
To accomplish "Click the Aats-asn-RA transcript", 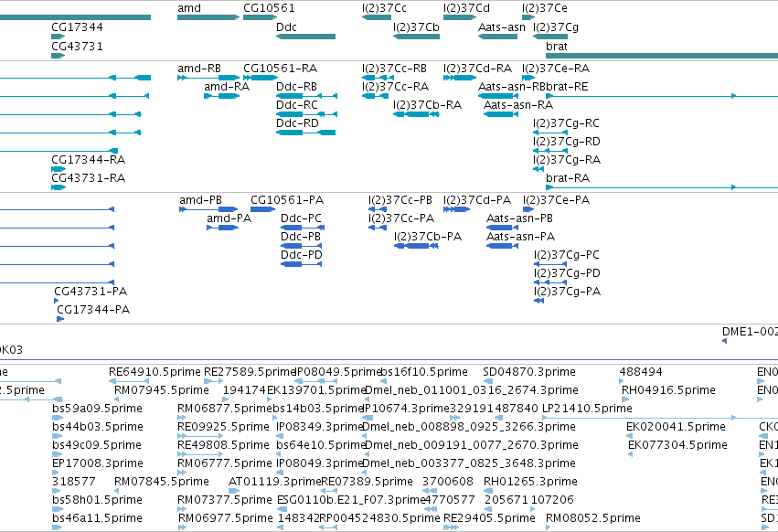I will [x=501, y=114].
